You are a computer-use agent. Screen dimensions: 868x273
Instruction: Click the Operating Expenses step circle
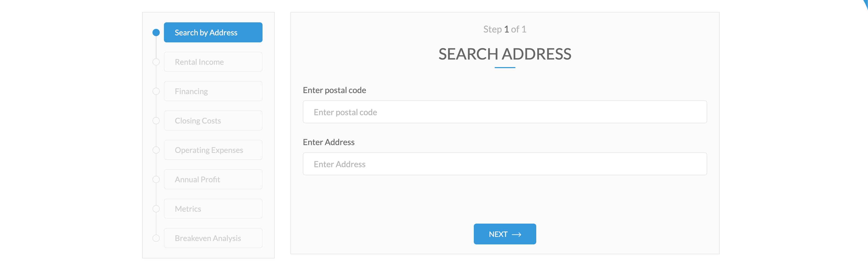[156, 150]
